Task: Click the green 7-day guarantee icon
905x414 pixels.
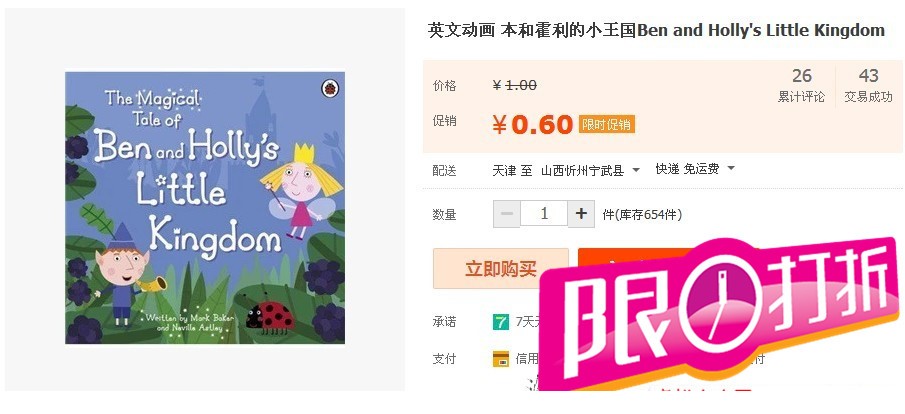Action: (500, 322)
